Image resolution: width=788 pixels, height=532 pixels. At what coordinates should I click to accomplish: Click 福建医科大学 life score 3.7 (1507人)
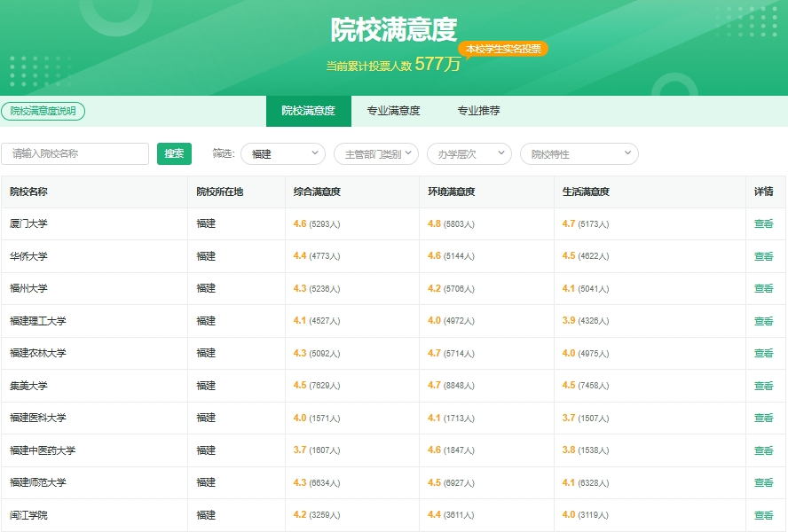586,419
